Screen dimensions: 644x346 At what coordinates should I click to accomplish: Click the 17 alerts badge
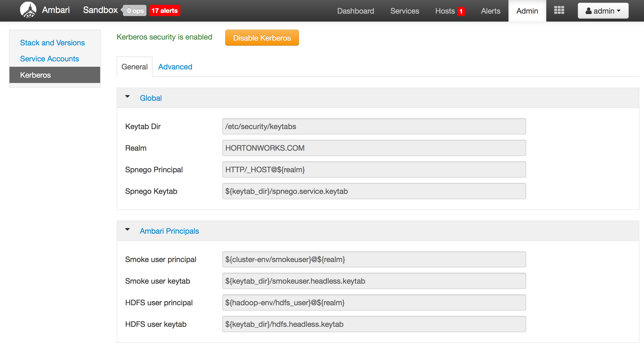pyautogui.click(x=164, y=10)
